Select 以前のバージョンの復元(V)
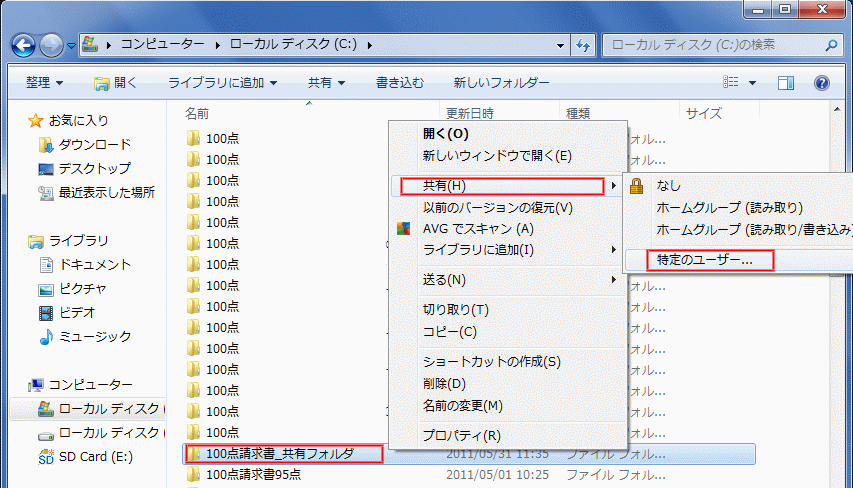This screenshot has height=488, width=853. [498, 207]
